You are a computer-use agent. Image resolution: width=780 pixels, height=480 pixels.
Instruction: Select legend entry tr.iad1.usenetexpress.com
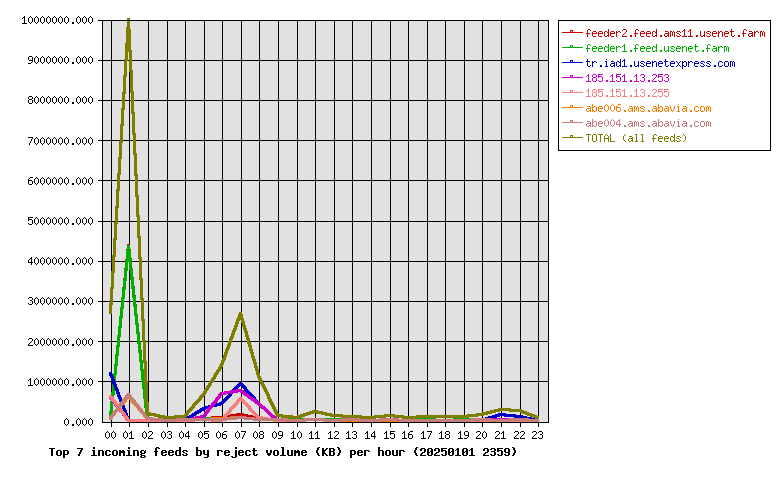click(x=660, y=63)
